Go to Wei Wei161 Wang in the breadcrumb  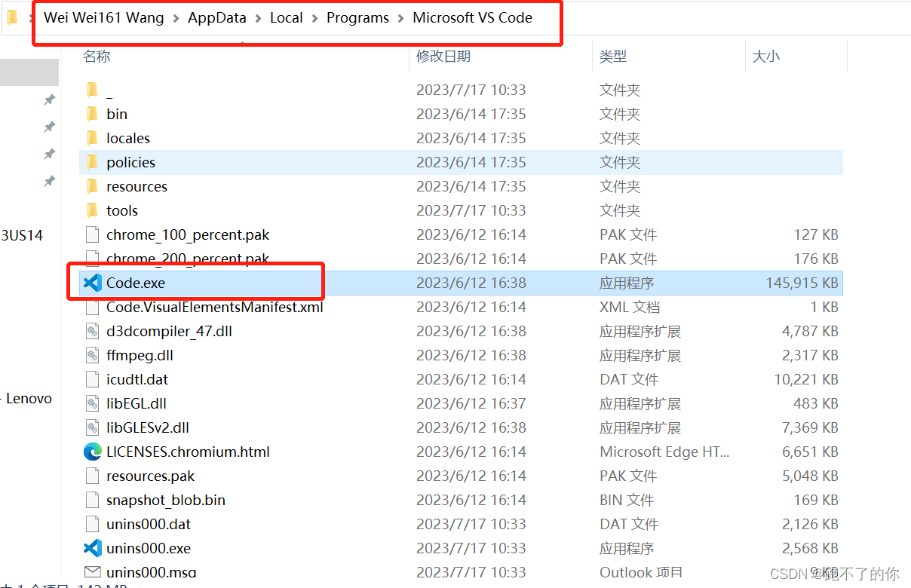(104, 17)
